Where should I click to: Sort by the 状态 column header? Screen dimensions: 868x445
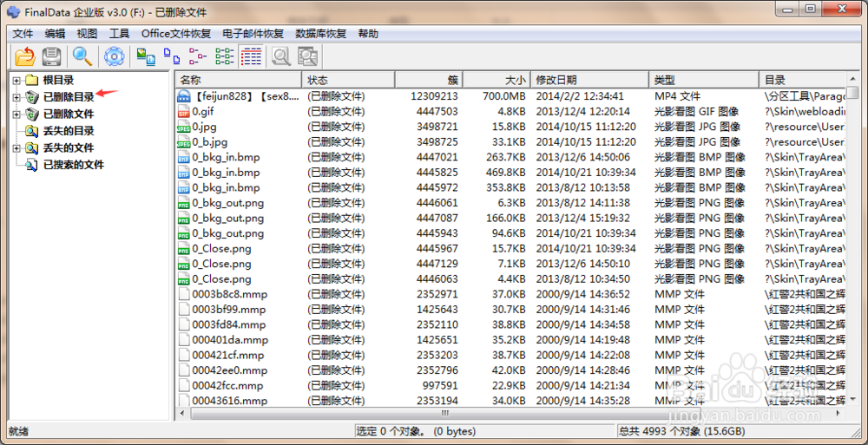pos(348,81)
